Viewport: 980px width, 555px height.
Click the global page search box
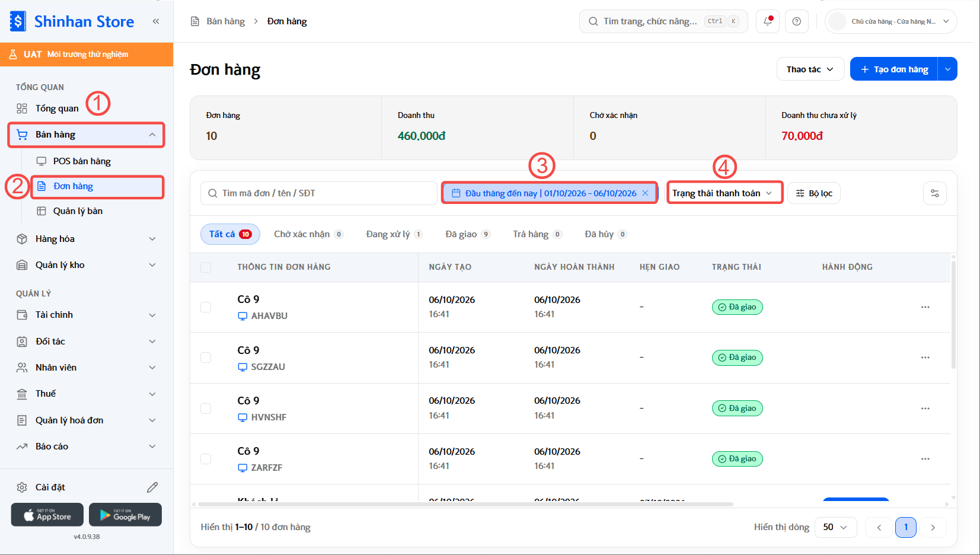click(x=663, y=21)
